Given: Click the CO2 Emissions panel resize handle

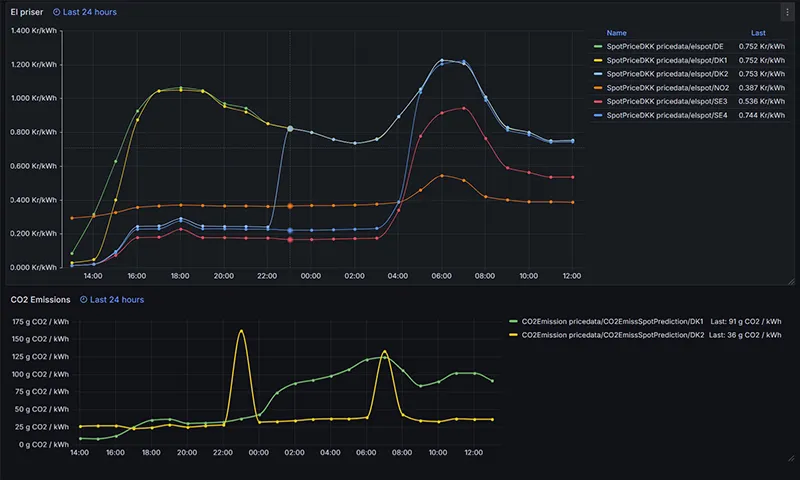Looking at the screenshot, I should (x=791, y=458).
